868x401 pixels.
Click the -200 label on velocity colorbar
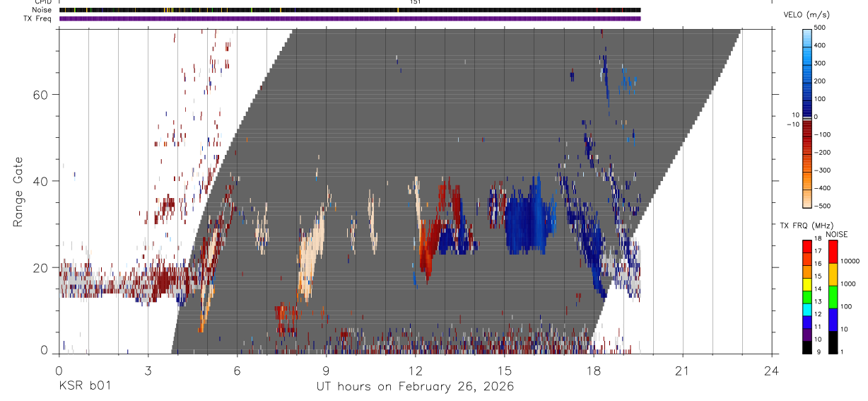click(x=823, y=152)
